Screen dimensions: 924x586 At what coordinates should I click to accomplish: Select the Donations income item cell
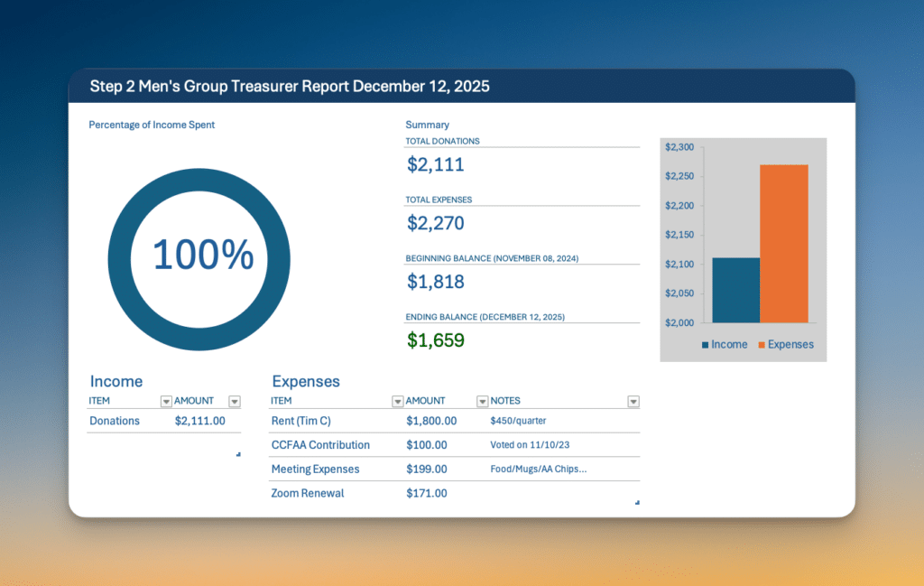115,421
